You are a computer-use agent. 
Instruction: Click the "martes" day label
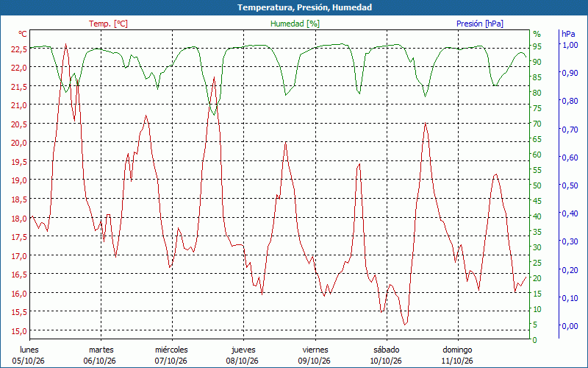pyautogui.click(x=101, y=350)
